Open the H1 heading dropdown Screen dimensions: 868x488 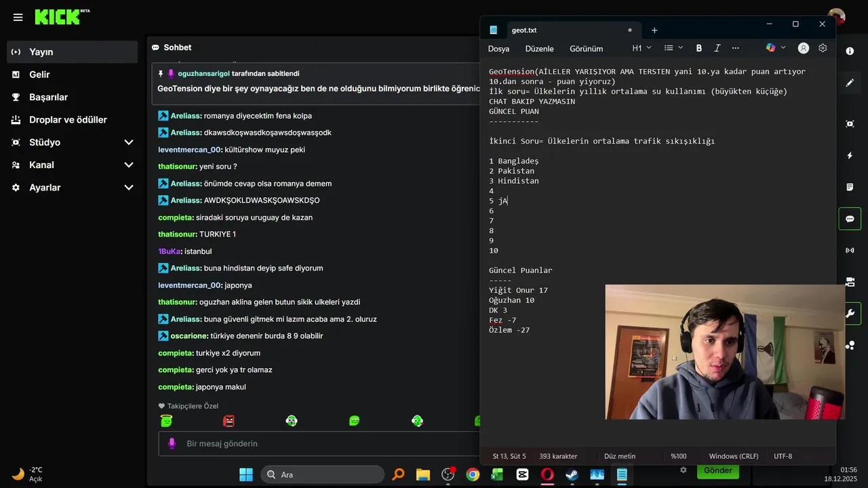[x=642, y=48]
